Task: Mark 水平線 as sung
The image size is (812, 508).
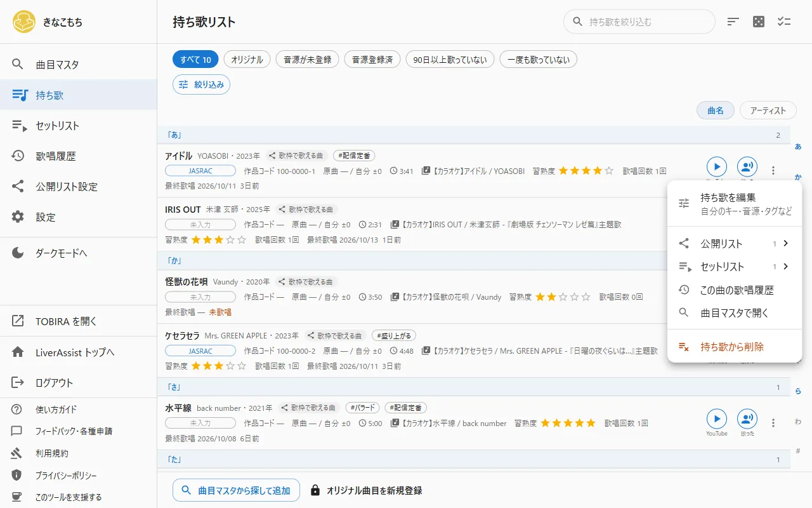Action: point(747,419)
